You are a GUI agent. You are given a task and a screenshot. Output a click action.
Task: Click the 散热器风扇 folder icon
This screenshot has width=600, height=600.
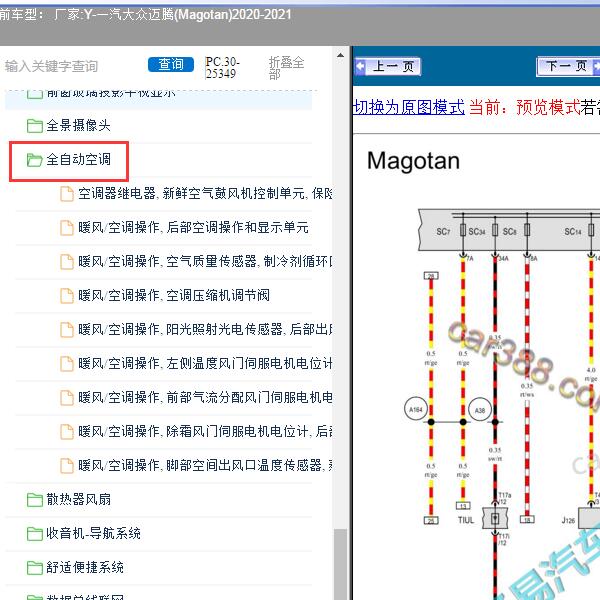[x=34, y=500]
